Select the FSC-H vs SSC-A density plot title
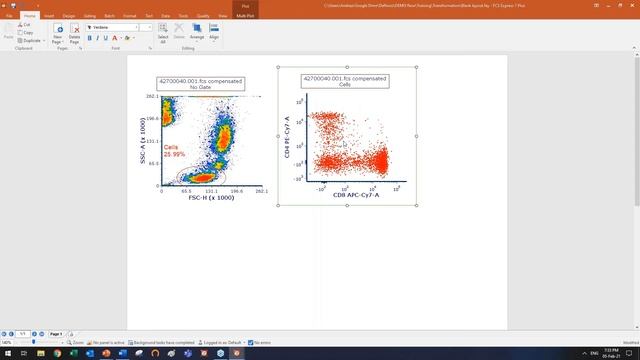 click(201, 84)
